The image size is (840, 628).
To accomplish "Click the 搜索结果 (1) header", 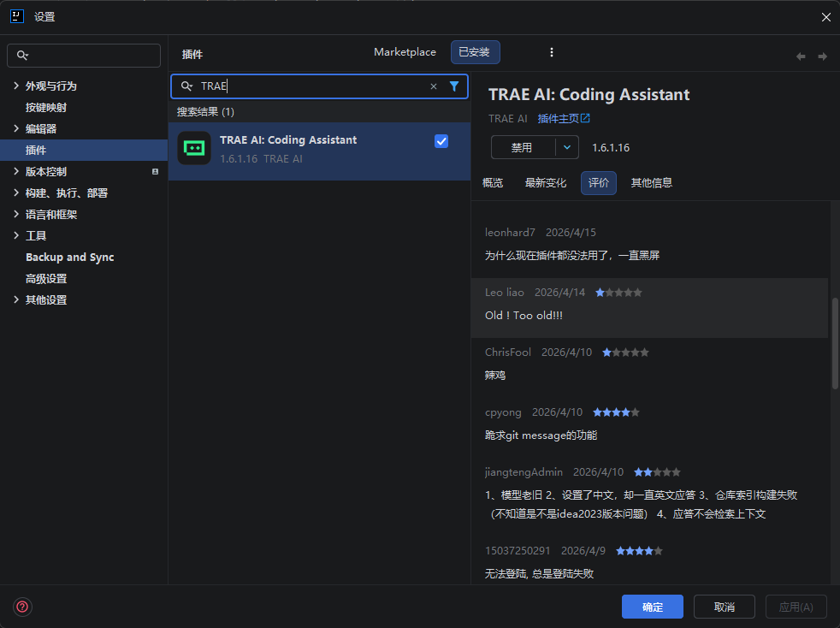I will (x=205, y=111).
